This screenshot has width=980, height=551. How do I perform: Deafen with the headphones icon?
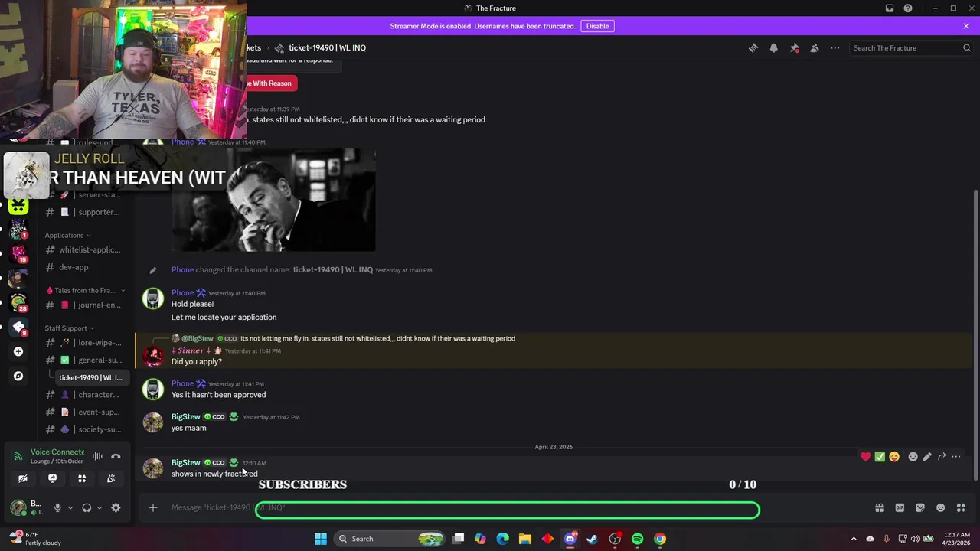click(87, 508)
